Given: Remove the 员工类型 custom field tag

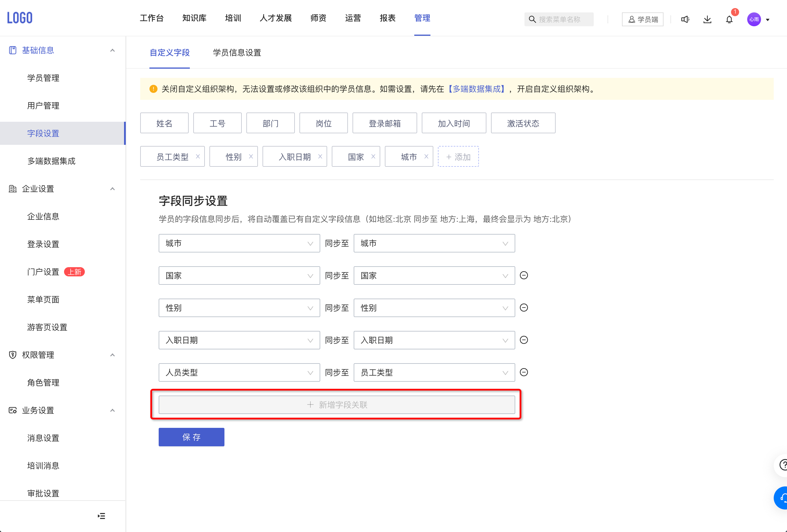Looking at the screenshot, I should (198, 156).
